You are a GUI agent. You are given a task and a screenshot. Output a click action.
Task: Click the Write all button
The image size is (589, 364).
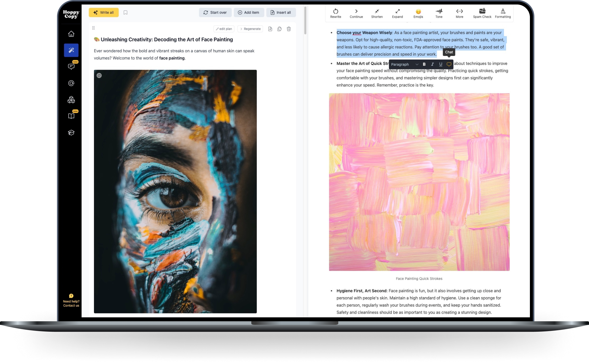coord(104,12)
